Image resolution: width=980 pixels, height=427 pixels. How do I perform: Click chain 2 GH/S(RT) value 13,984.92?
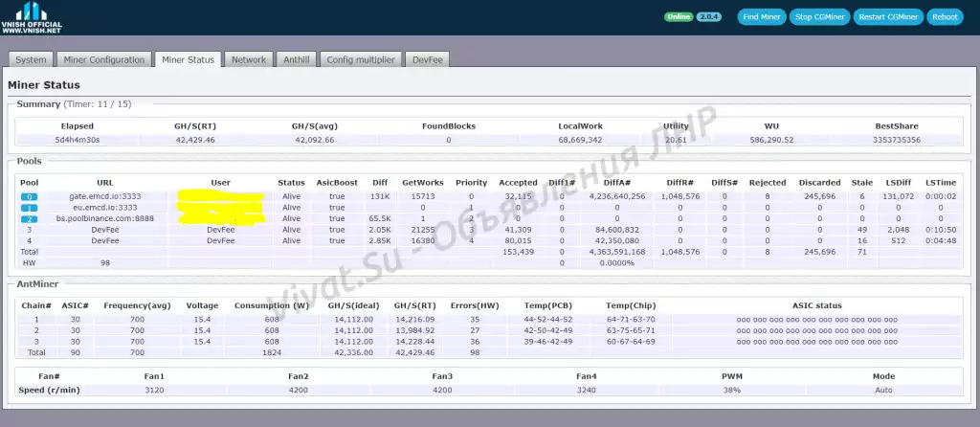pos(414,330)
